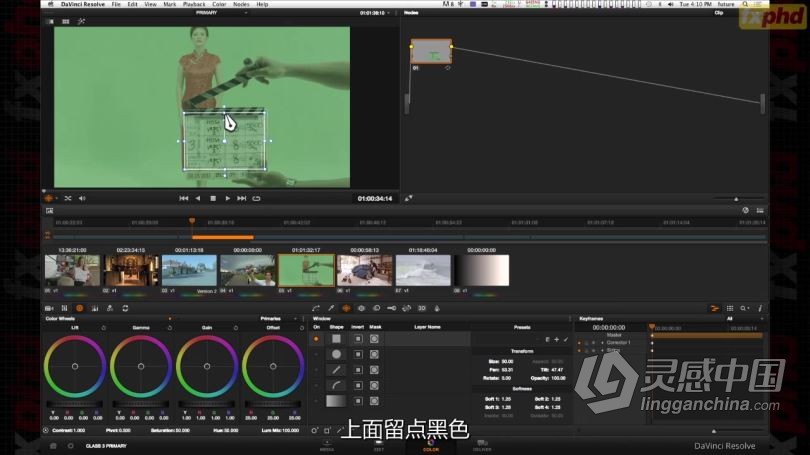810x455 pixels.
Task: Open the Curves palette icon
Action: coord(316,308)
